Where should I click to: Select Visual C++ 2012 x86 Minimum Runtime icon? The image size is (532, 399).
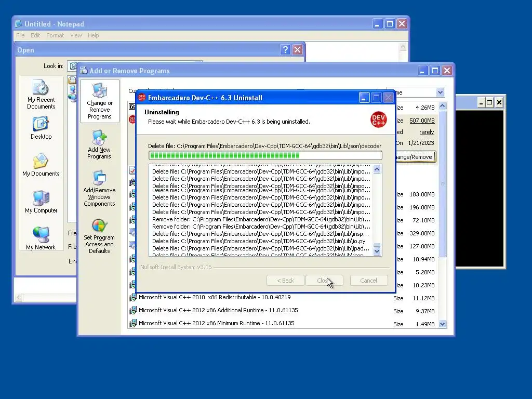pos(132,323)
